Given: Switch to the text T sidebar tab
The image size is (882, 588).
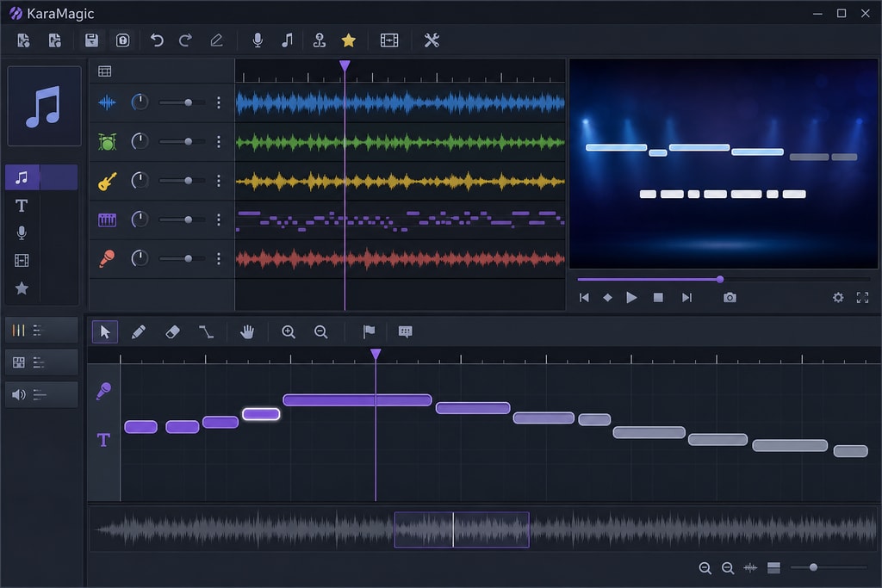Looking at the screenshot, I should [22, 206].
